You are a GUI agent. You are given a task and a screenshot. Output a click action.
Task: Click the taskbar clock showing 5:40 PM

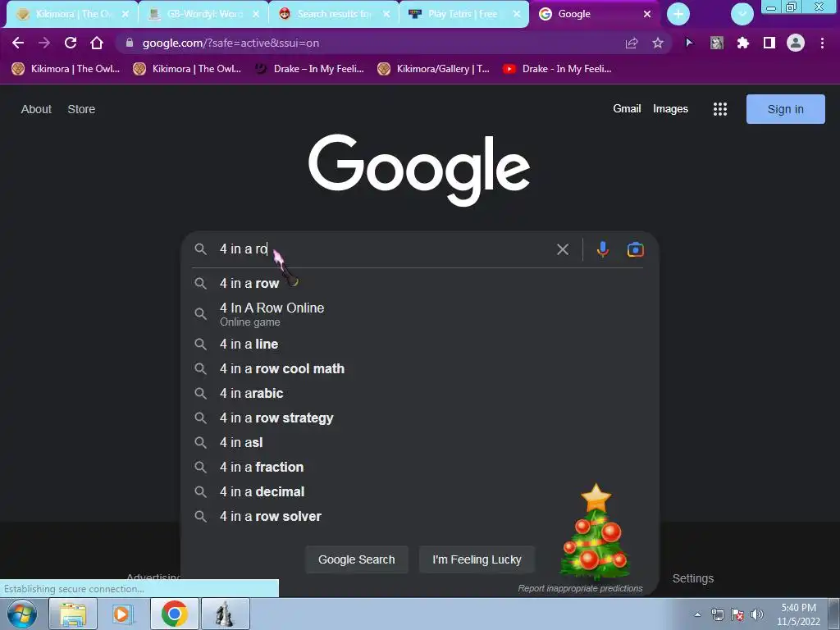coord(798,614)
